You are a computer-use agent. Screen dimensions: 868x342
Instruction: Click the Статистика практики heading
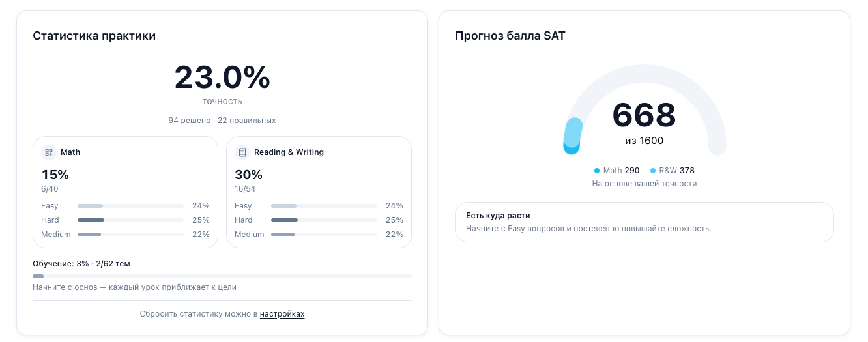(94, 36)
